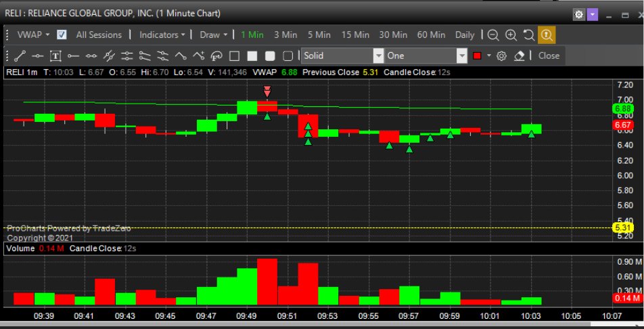The height and width of the screenshot is (329, 644).
Task: Click the toolbar grip handle beside VWAP
Action: [x=7, y=35]
